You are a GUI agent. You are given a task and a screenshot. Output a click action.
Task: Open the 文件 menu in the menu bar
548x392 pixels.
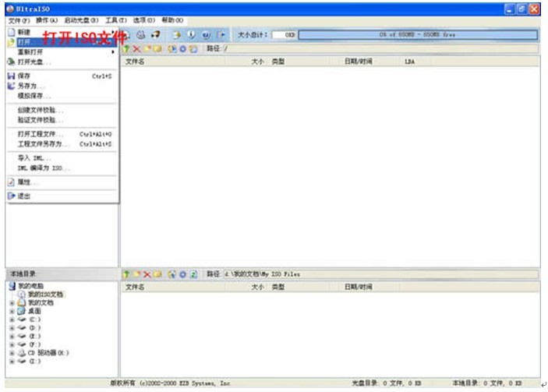click(19, 20)
